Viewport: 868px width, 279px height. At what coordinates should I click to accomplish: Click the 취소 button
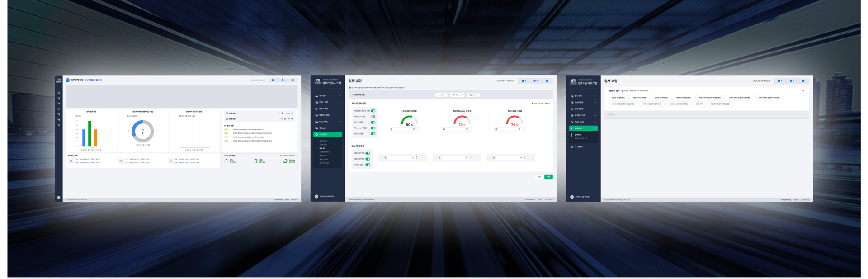(539, 177)
